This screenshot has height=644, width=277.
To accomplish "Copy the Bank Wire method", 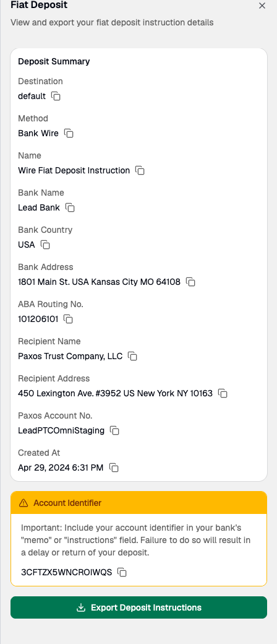I will pos(69,134).
